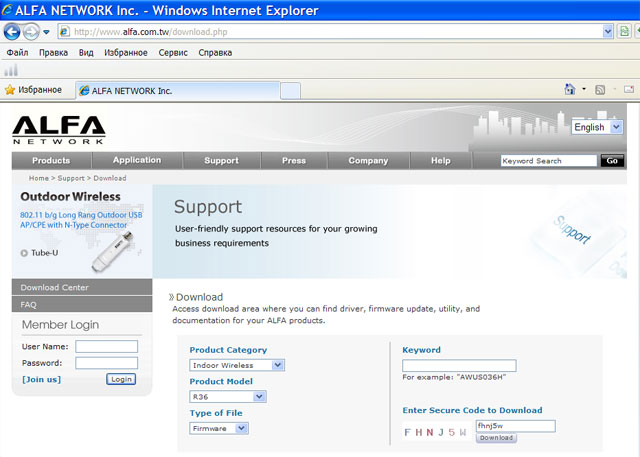Click the black Go search button
The width and height of the screenshot is (640, 457).
[x=612, y=161]
